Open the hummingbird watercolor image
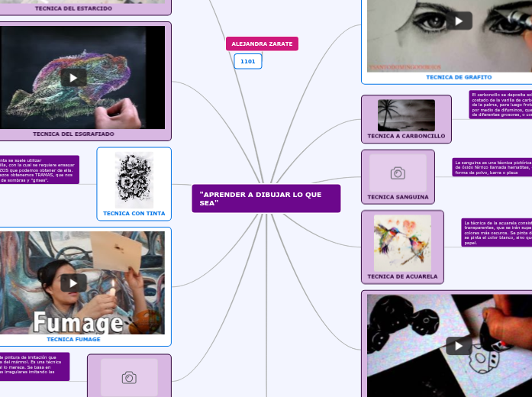Image resolution: width=532 pixels, height=397 pixels. point(402,242)
